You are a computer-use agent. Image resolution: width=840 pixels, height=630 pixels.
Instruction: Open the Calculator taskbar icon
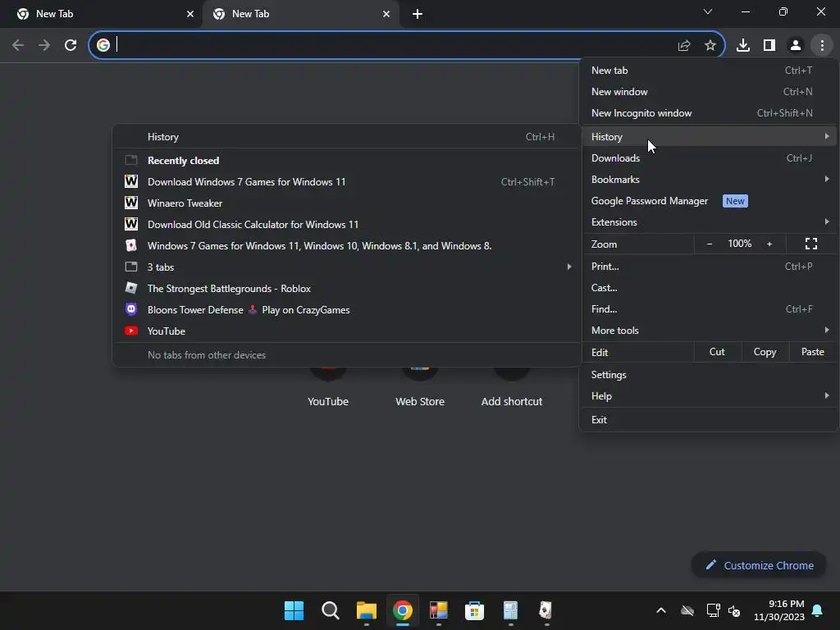click(510, 610)
